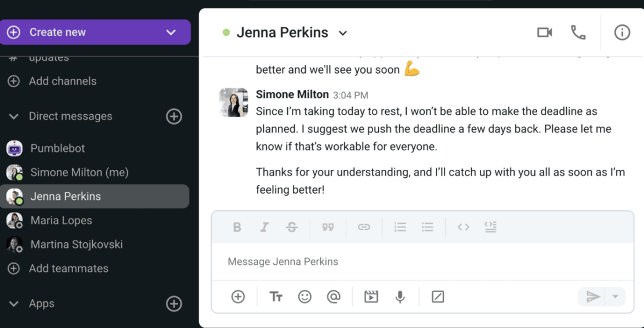This screenshot has width=644, height=328.
Task: Click Add teammates link
Action: tap(68, 268)
